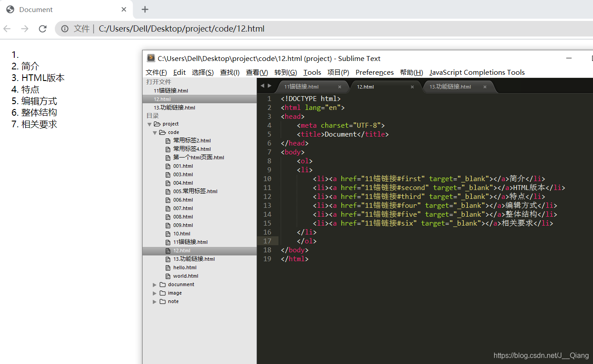Screen dimensions: 593x364
Task: Click the browser forward arrow
Action: tap(25, 29)
